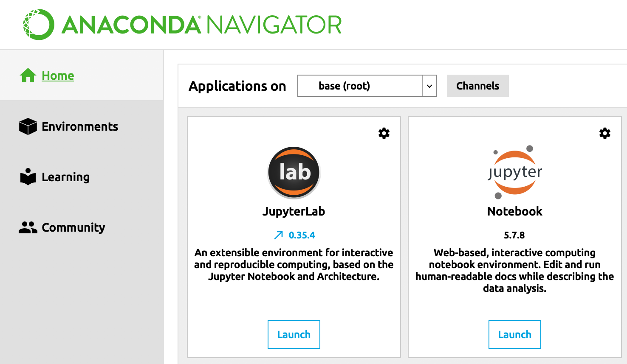Launch the Notebook application
The height and width of the screenshot is (364, 627).
pyautogui.click(x=514, y=334)
